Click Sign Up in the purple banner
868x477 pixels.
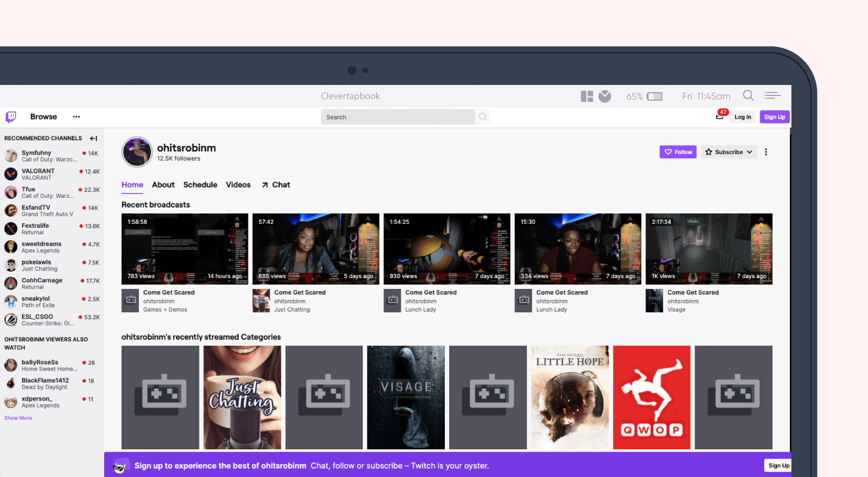[x=778, y=466]
